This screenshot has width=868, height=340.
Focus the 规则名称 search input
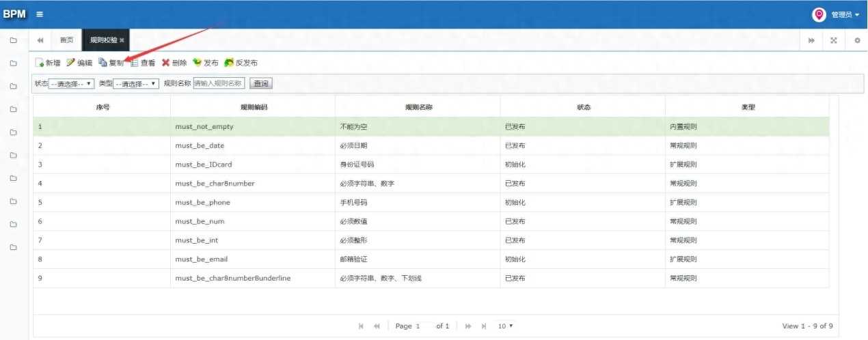[219, 84]
